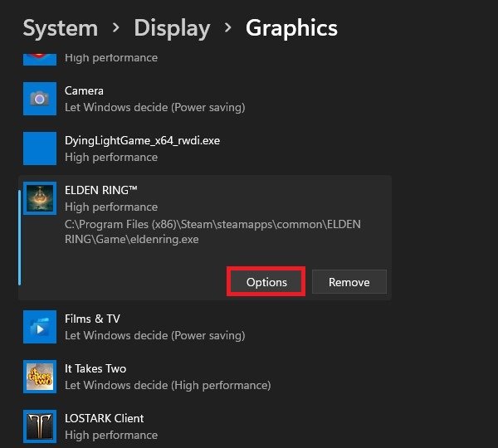Image resolution: width=498 pixels, height=448 pixels.
Task: Click the eldenring.exe file path text
Action: coord(212,232)
